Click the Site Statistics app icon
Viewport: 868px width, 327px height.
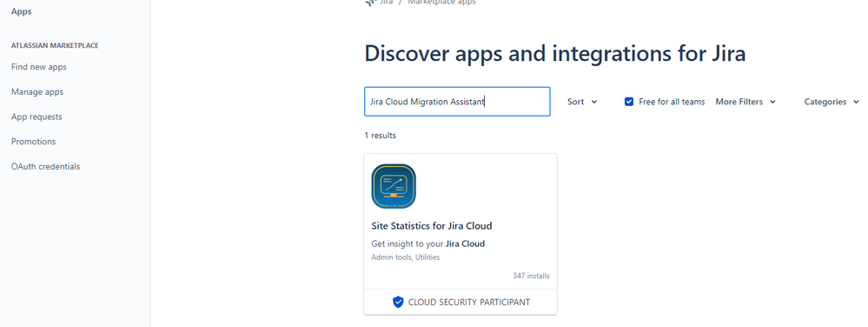point(394,186)
